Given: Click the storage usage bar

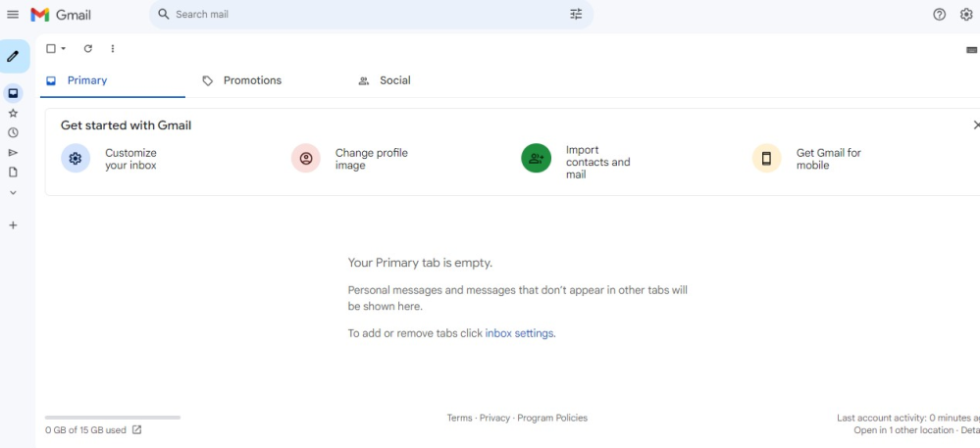Looking at the screenshot, I should [x=113, y=418].
